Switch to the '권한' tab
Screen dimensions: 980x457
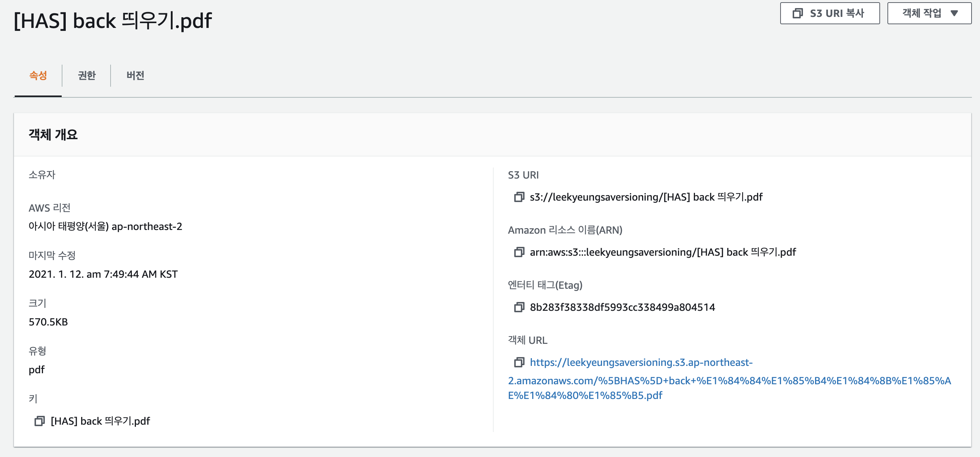(87, 75)
